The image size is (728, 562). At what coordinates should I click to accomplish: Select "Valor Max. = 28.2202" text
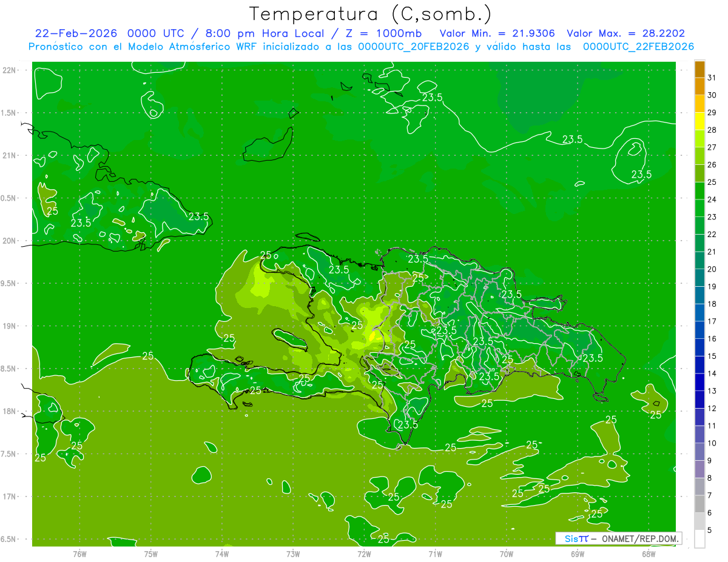click(x=626, y=33)
